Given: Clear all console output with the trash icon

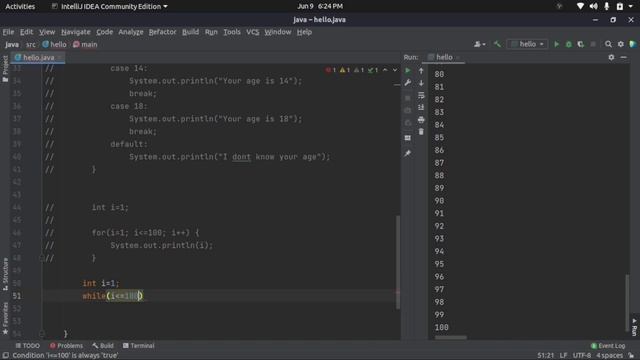Looking at the screenshot, I should tap(421, 131).
